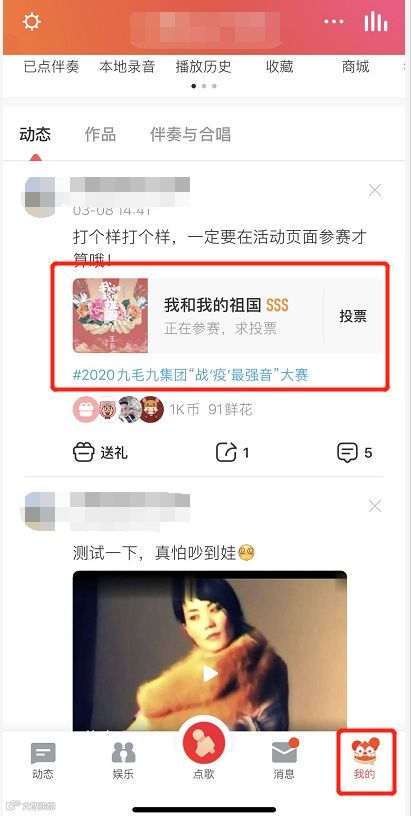Open the #2020九毛九集团 contest hashtag link
The width and height of the screenshot is (411, 816).
(x=190, y=375)
